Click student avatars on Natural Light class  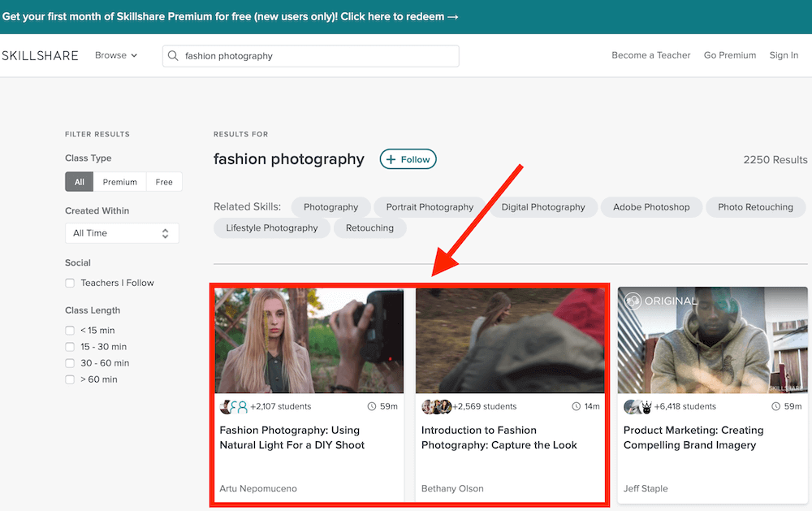pos(234,406)
